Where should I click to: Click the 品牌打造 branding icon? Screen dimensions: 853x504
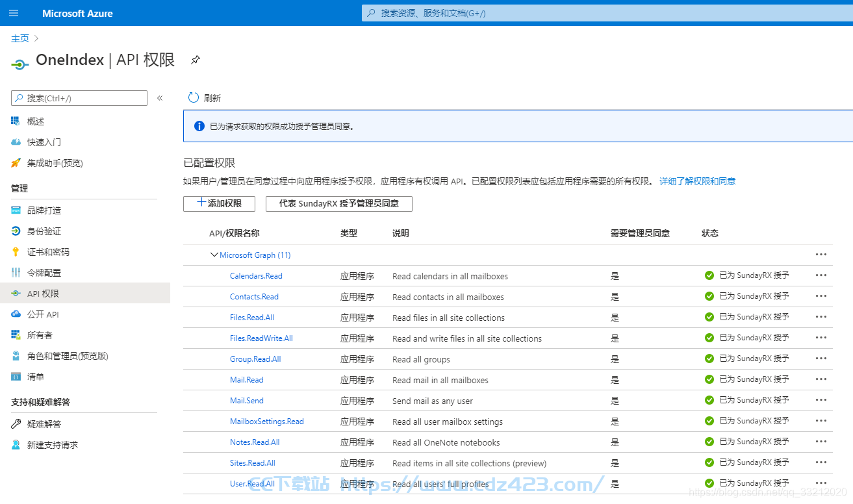(x=16, y=210)
